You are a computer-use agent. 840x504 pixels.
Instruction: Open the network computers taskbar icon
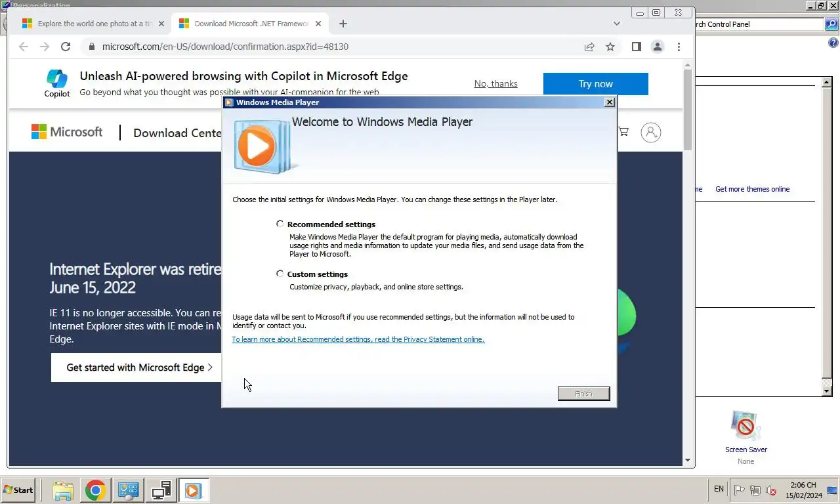(161, 490)
